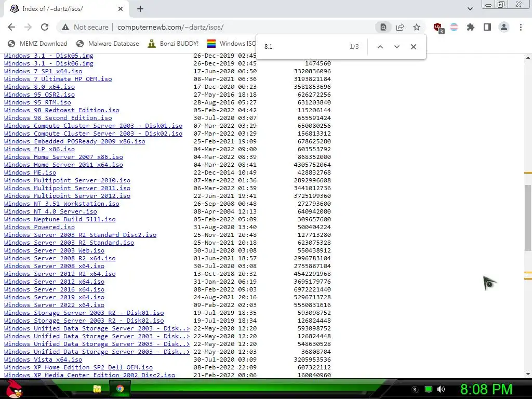Go forward with the forward arrow

coord(28,27)
